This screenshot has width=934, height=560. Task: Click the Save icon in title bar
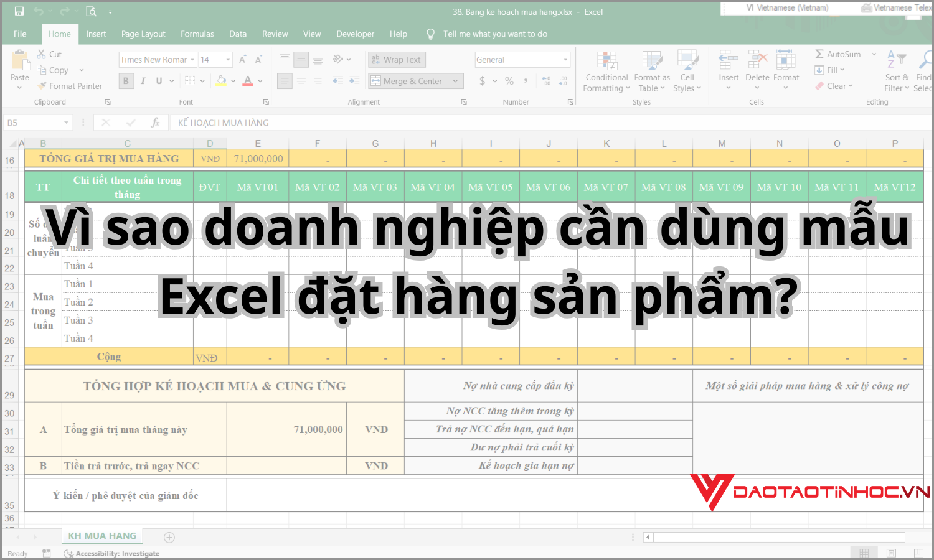(x=19, y=11)
